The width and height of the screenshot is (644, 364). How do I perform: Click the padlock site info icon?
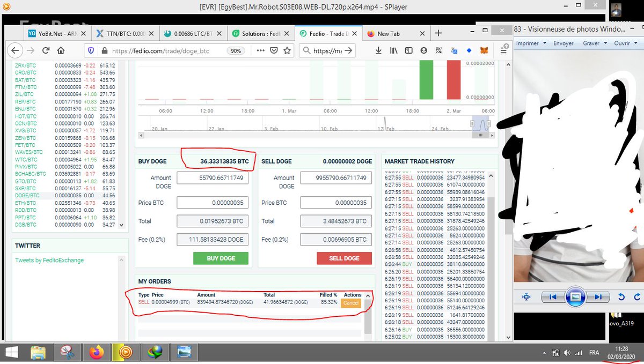tap(104, 51)
